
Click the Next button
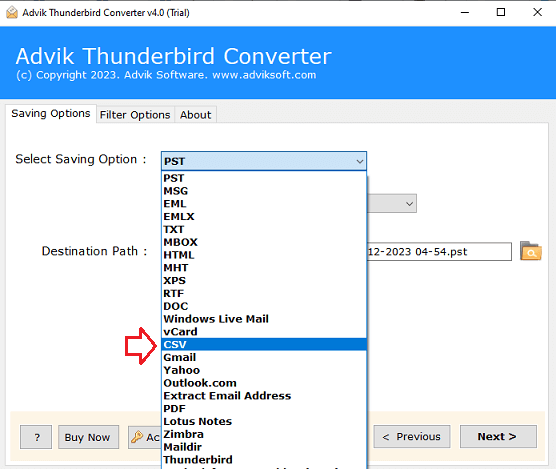tap(498, 437)
